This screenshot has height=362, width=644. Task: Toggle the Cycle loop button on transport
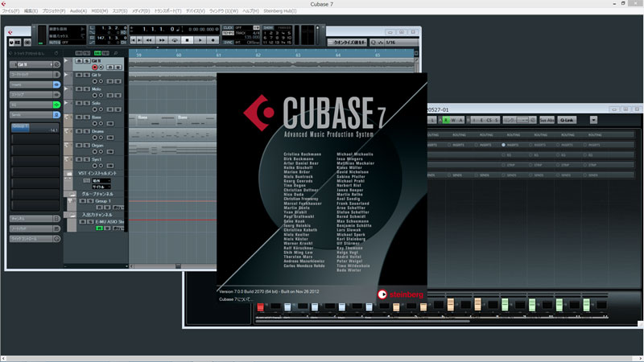tap(175, 40)
